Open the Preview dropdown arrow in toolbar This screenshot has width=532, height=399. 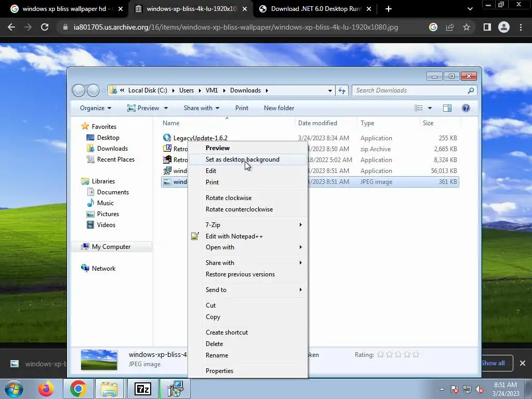tap(166, 108)
